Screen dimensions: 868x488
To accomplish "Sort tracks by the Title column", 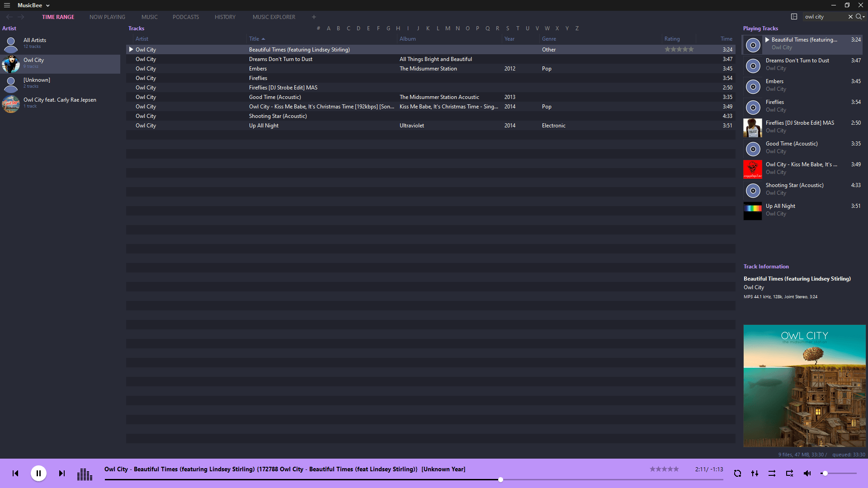I will 255,38.
